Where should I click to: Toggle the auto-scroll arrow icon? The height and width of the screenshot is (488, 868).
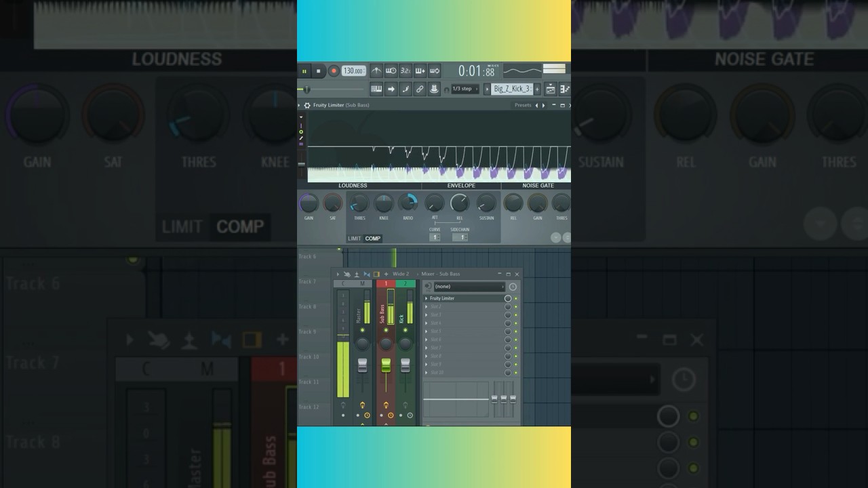391,89
